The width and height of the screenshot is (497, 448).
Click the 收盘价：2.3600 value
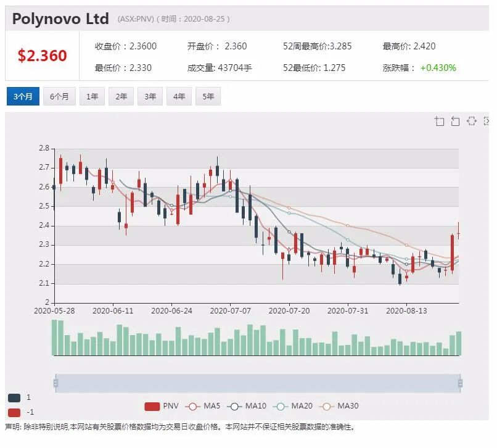tap(126, 46)
